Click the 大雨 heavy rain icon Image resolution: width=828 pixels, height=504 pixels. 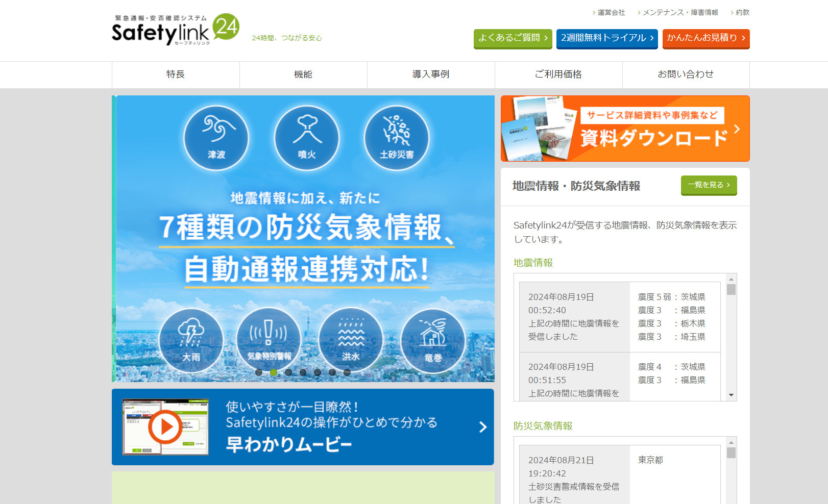191,340
